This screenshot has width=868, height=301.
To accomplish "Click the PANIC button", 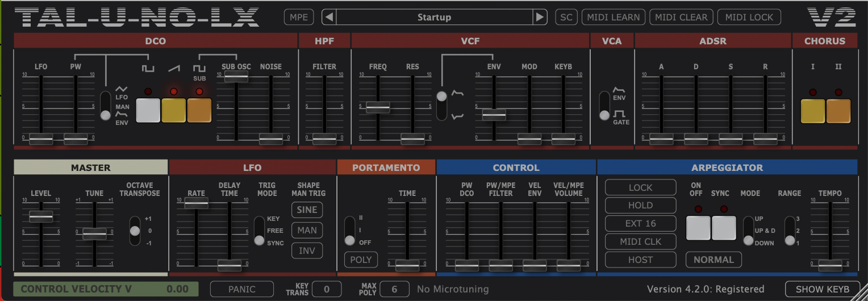I will tap(242, 289).
